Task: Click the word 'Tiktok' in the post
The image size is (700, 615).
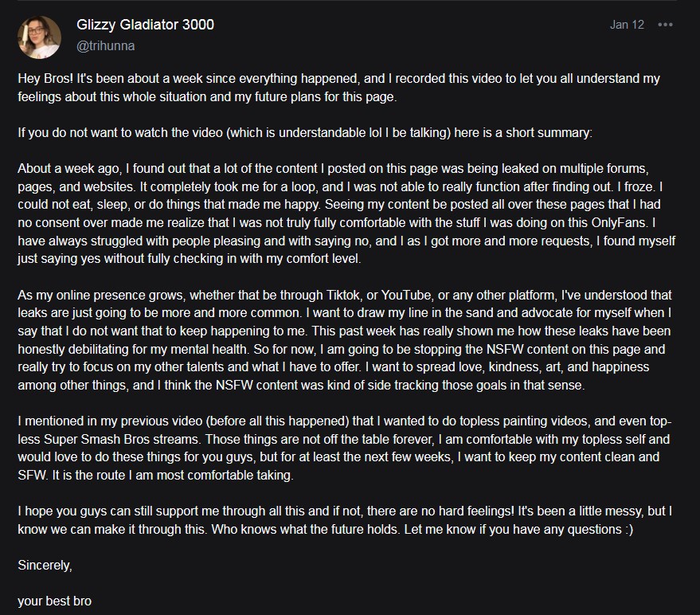Action: pos(343,295)
